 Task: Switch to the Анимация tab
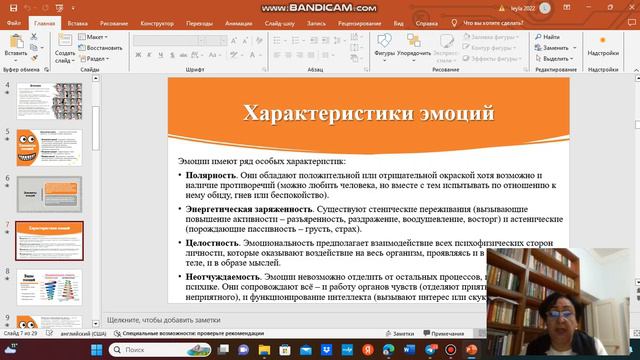(x=239, y=23)
